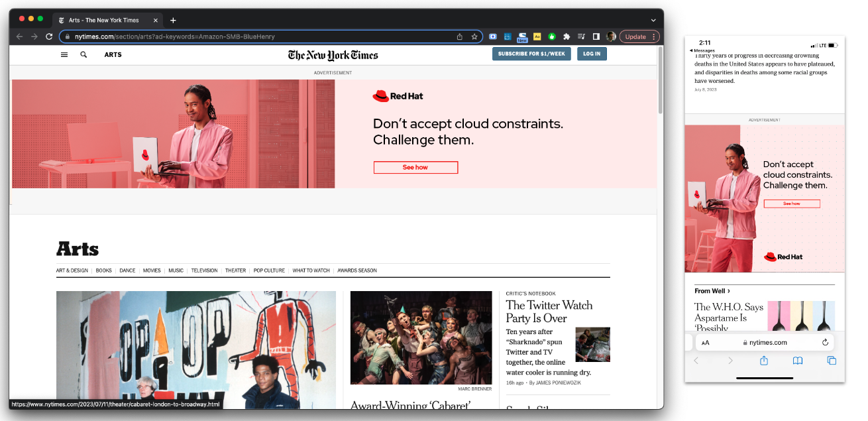Share this page via Chrome's address bar share icon
868x421 pixels.
[460, 36]
